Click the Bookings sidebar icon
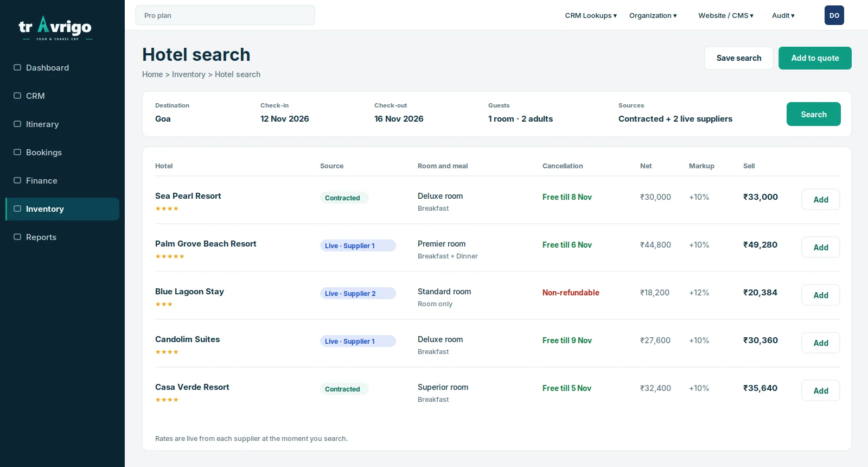 (17, 152)
